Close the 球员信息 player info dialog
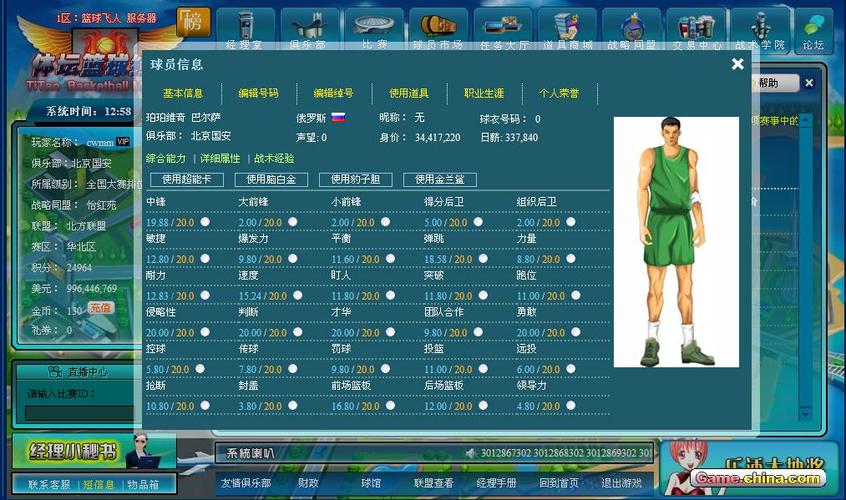The image size is (846, 500). (x=737, y=64)
